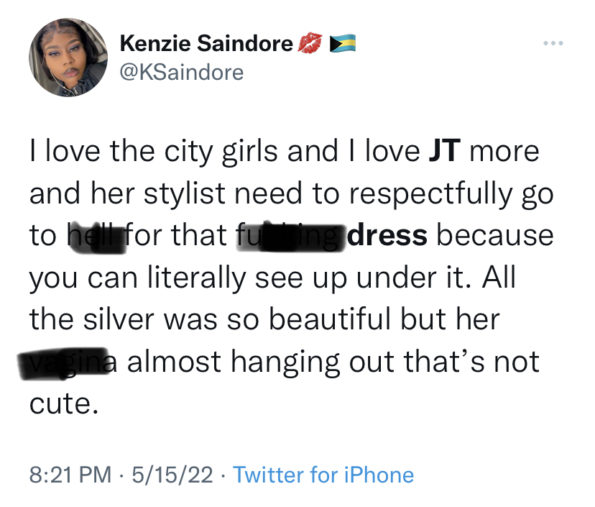Click the @KSaindore handle
595x507 pixels.
click(182, 72)
